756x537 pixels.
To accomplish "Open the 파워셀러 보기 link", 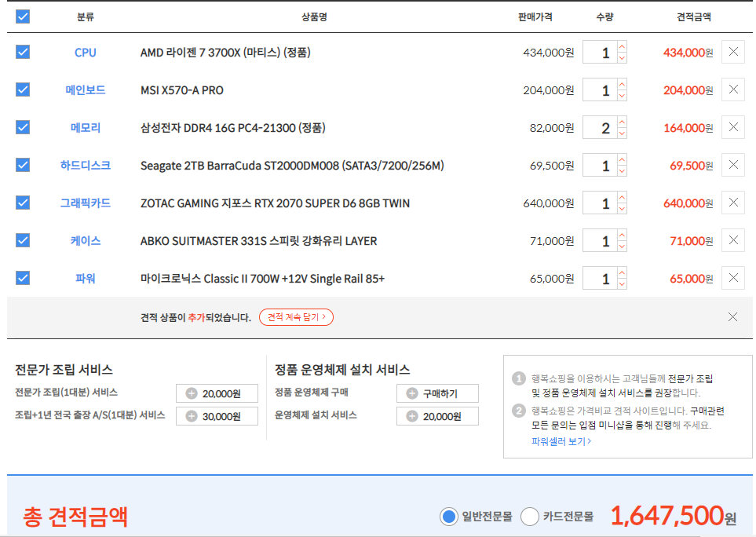I will tap(561, 441).
